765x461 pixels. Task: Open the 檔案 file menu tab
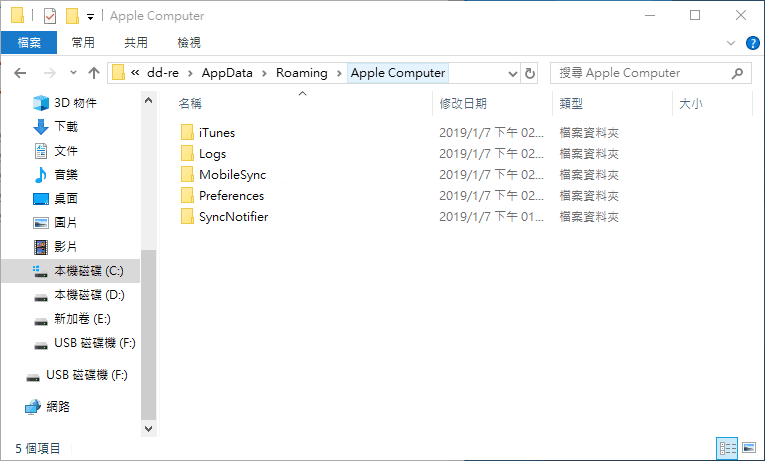29,43
